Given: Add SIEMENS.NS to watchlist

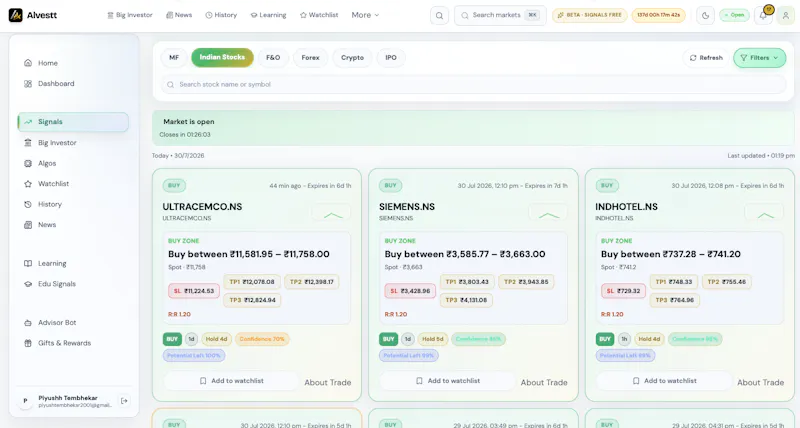Looking at the screenshot, I should (x=448, y=381).
